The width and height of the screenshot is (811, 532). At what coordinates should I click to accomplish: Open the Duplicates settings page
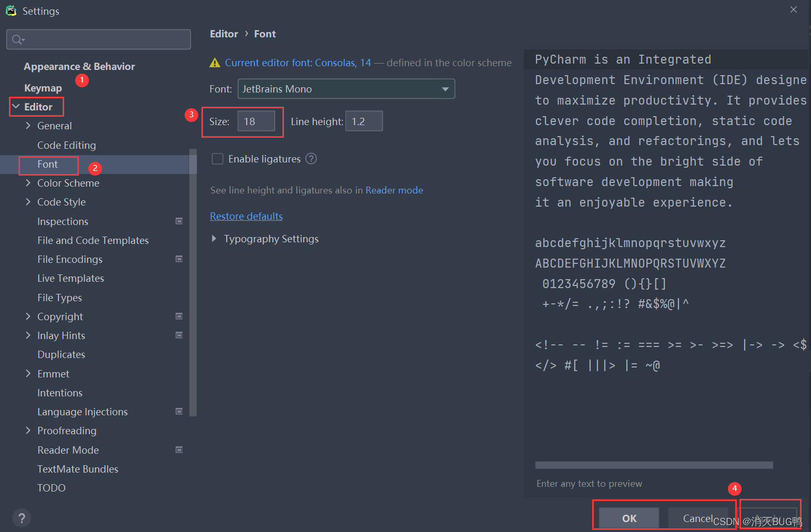61,354
